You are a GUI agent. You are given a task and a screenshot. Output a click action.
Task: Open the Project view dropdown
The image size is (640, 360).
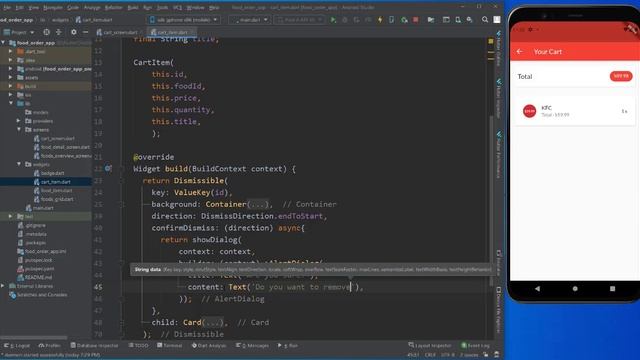18,32
